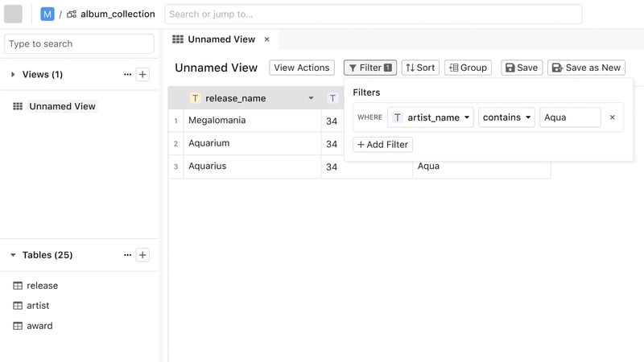Image resolution: width=644 pixels, height=362 pixels.
Task: Remove the artist_name filter with X
Action: [612, 117]
